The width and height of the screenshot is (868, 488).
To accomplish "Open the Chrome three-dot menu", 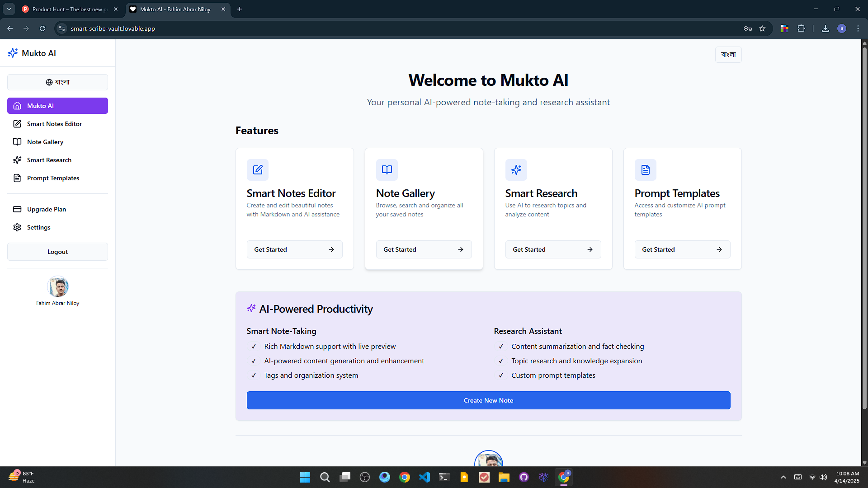I will tap(858, 28).
